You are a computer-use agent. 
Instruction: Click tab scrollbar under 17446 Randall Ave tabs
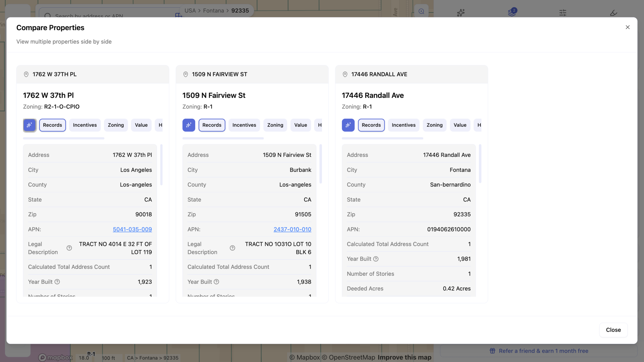click(x=382, y=138)
